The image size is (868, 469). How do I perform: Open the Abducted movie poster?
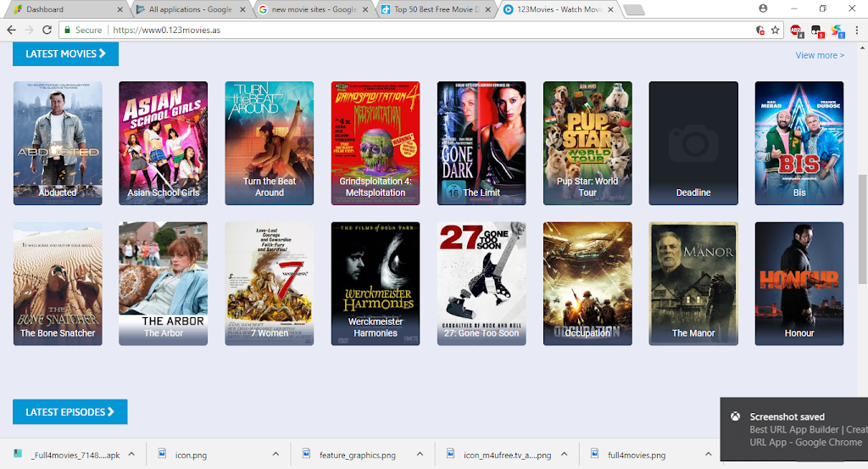58,143
